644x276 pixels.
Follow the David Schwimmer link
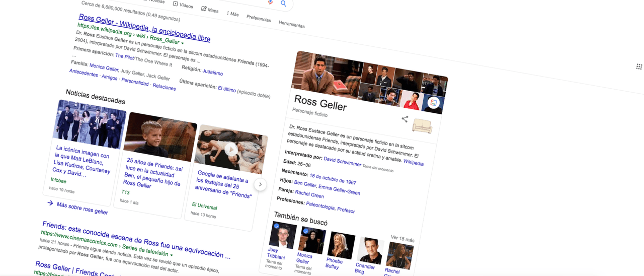tap(342, 162)
